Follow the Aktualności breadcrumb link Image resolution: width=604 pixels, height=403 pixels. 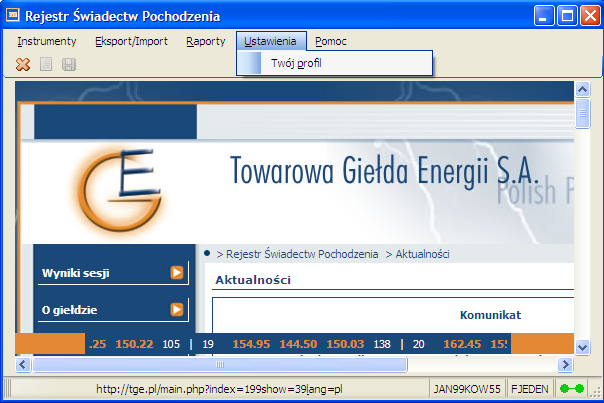click(x=423, y=254)
